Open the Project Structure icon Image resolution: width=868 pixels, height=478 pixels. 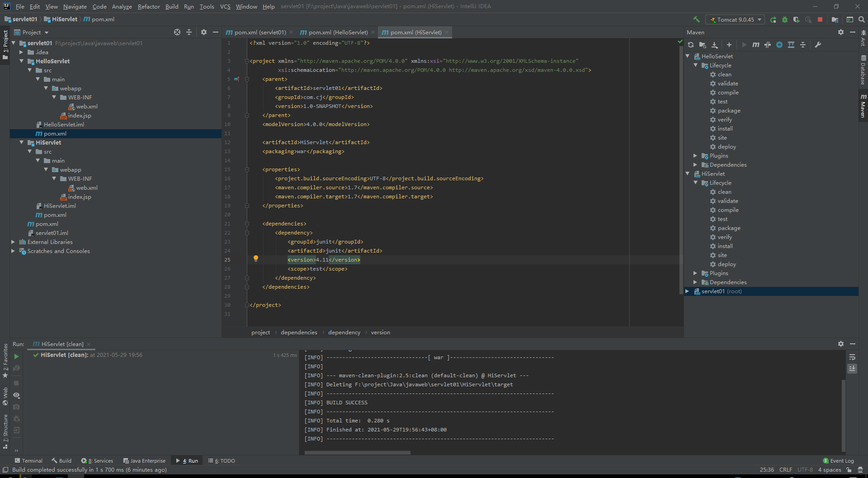click(835, 19)
